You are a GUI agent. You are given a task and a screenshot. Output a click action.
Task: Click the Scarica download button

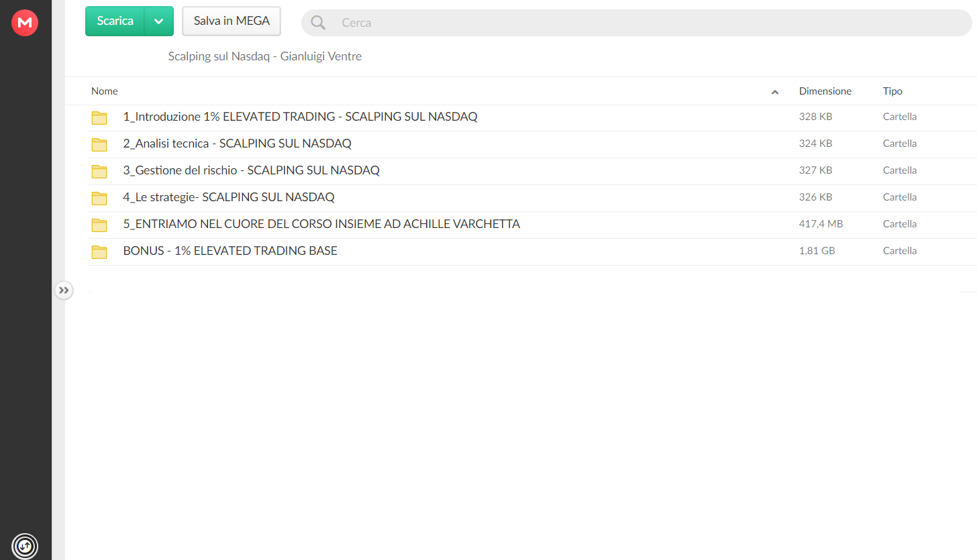pos(115,21)
